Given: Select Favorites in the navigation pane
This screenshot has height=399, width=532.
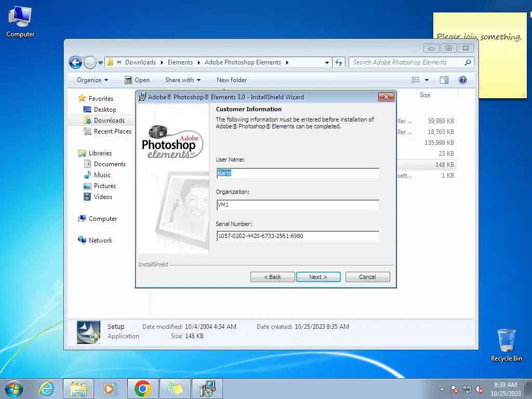Looking at the screenshot, I should (101, 99).
